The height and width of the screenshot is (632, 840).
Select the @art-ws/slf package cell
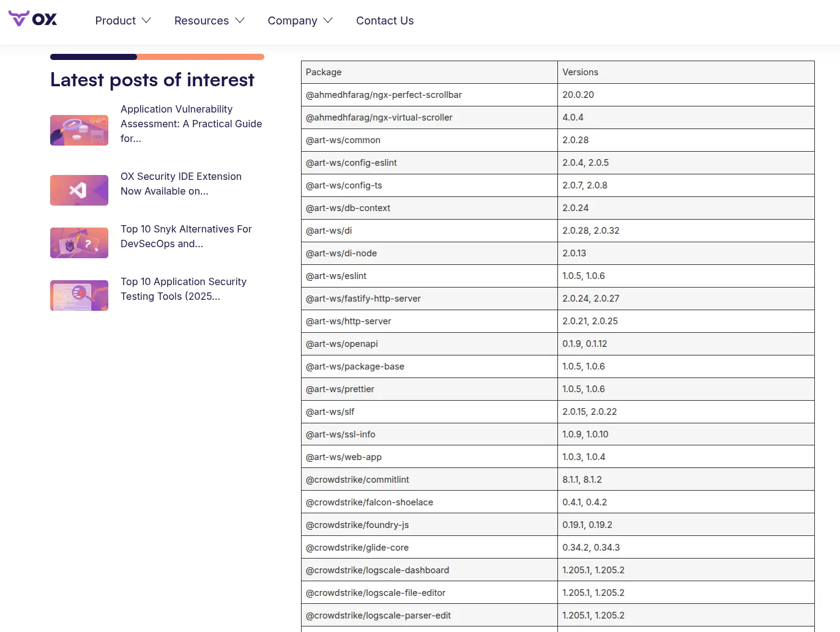click(429, 412)
